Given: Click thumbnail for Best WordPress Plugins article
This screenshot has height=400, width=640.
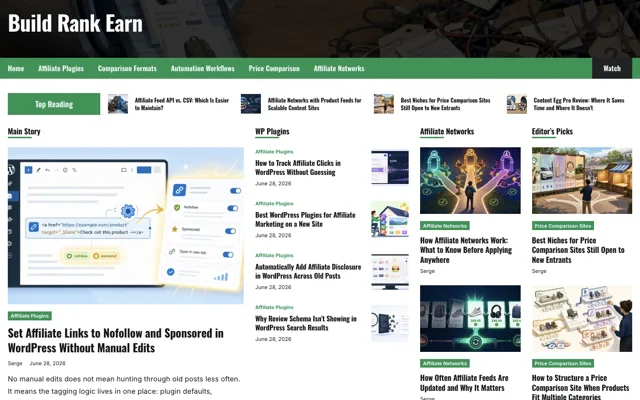Looking at the screenshot, I should tap(390, 219).
